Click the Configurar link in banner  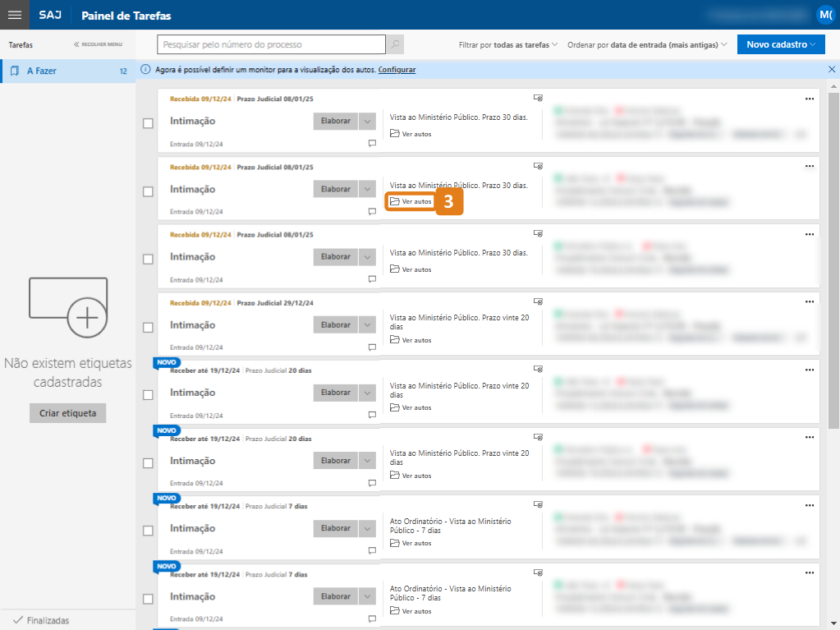[x=397, y=70]
